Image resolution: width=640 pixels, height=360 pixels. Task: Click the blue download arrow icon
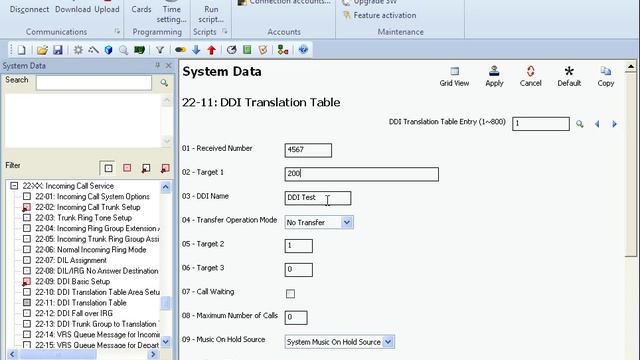[196, 50]
